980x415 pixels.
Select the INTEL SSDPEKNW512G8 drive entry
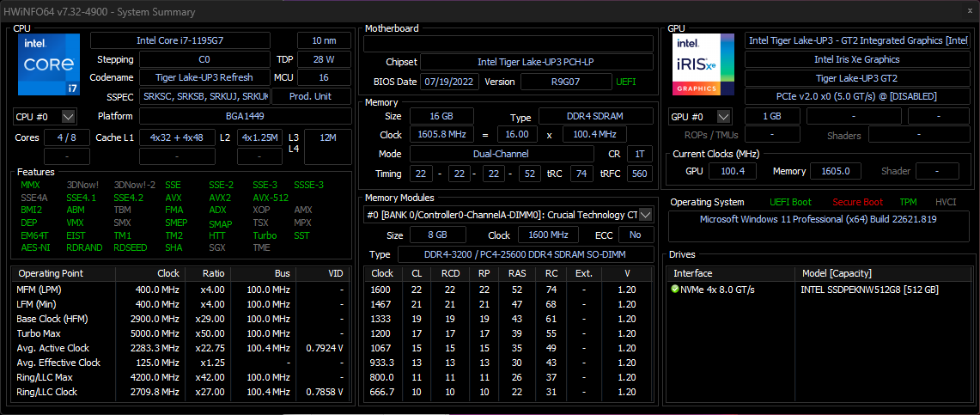(869, 290)
